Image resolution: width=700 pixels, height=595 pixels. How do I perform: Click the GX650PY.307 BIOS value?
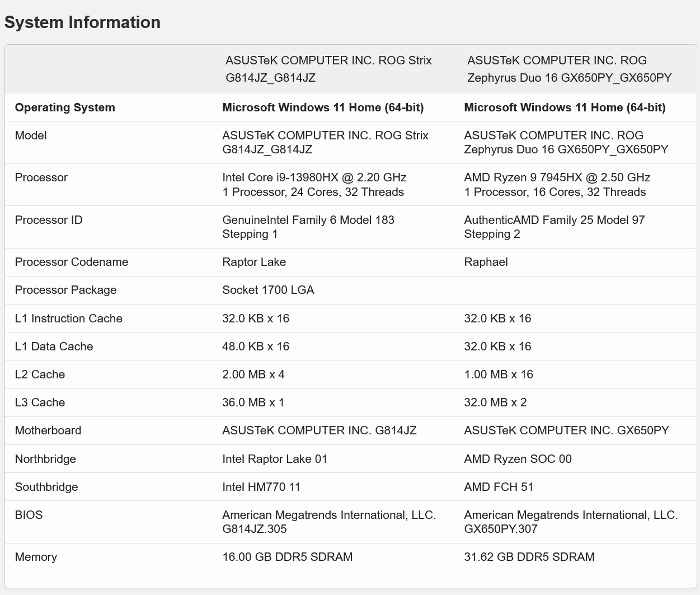(x=571, y=522)
